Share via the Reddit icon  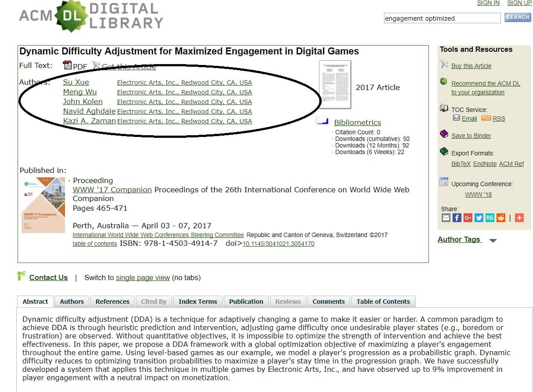click(x=501, y=218)
